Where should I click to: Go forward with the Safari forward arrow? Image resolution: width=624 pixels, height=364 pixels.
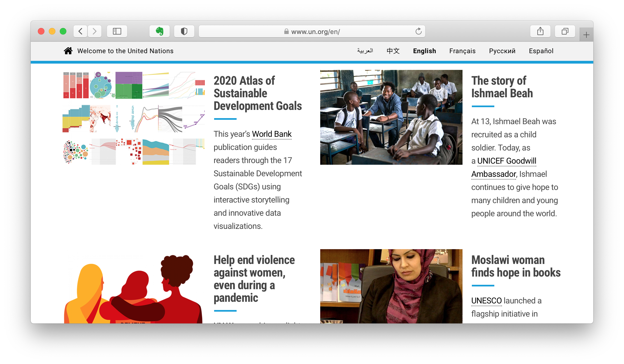pos(95,31)
